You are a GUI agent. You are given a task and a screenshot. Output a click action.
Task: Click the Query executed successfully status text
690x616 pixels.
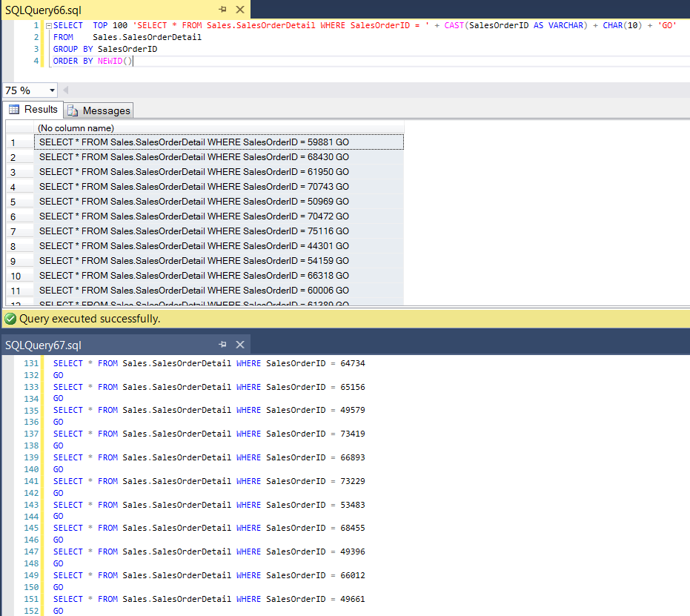(90, 319)
